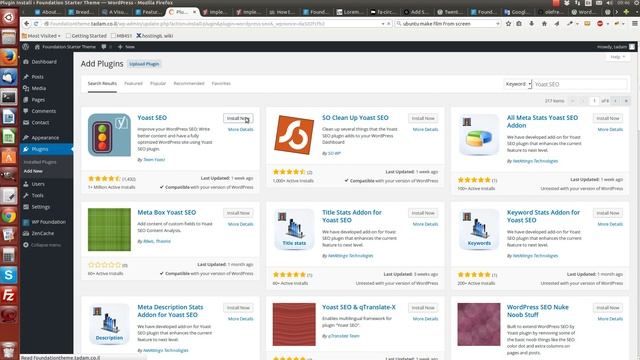
Task: Open the Dashboard menu in the sidebar
Action: point(44,62)
